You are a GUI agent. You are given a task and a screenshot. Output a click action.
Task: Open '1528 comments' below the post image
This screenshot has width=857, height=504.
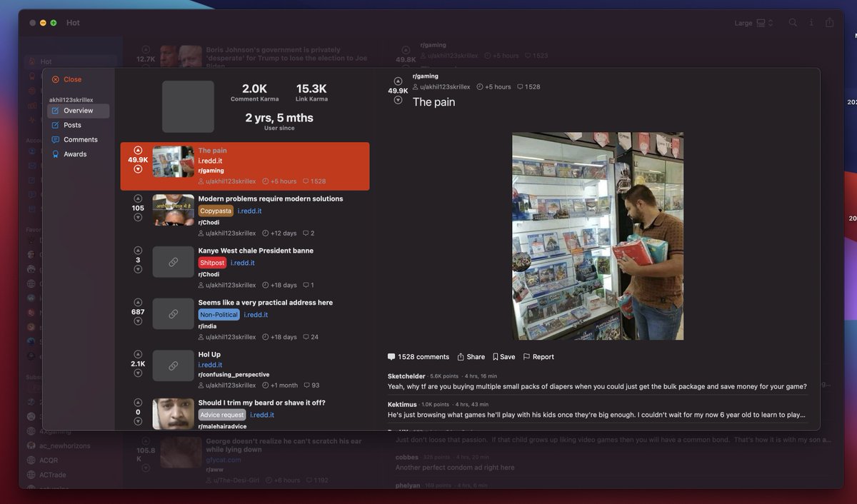[419, 357]
